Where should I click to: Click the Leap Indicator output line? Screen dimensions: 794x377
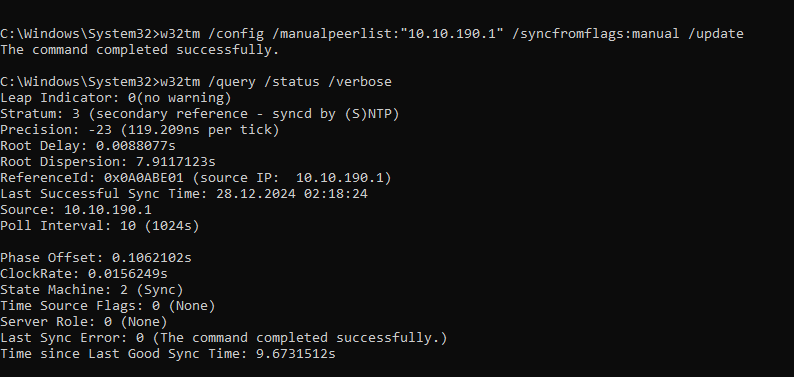pos(115,98)
